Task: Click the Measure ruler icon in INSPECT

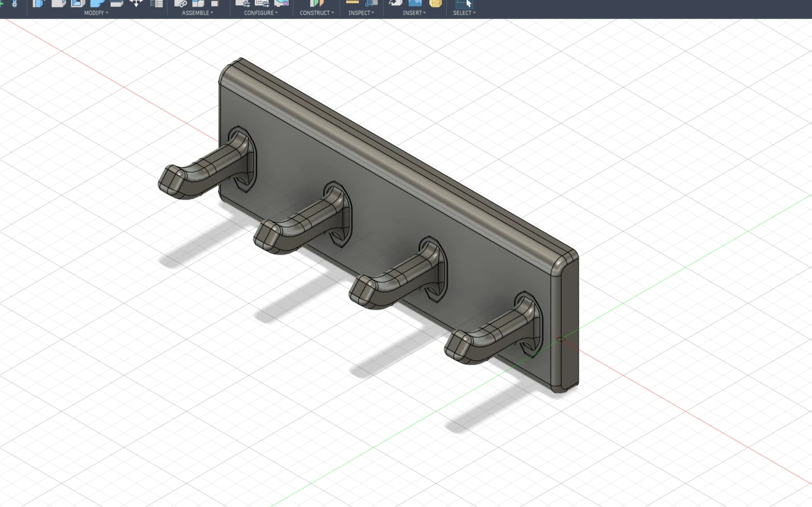Action: click(x=353, y=2)
